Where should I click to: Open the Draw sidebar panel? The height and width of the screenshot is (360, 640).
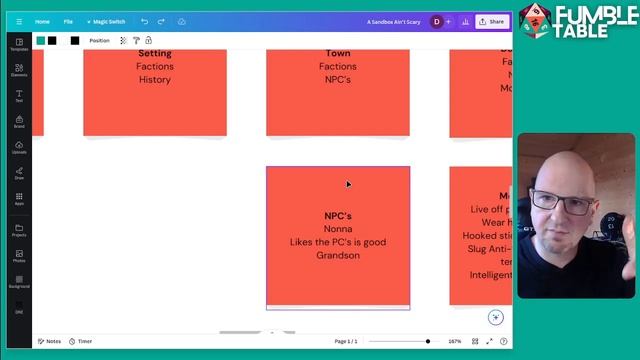(19, 173)
